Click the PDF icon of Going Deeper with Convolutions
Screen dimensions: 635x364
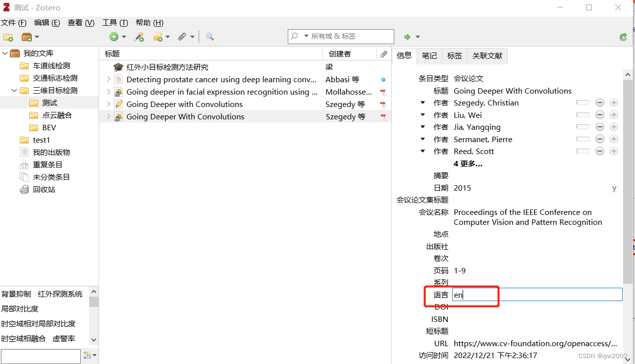coord(383,104)
